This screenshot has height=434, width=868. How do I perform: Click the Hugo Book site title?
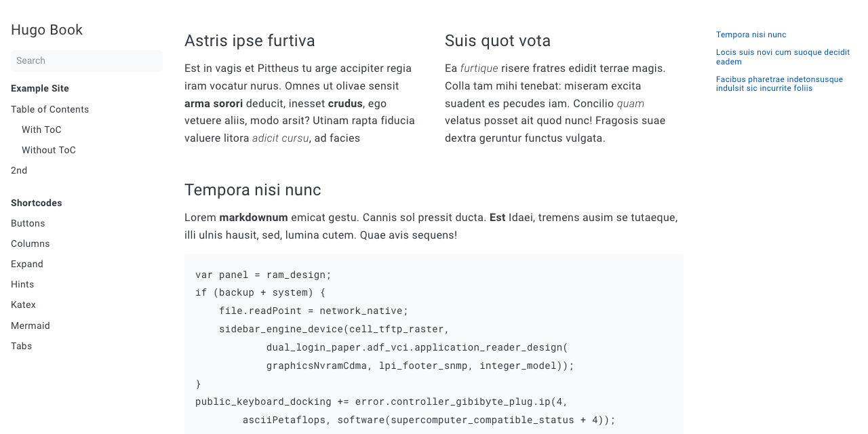tap(47, 30)
